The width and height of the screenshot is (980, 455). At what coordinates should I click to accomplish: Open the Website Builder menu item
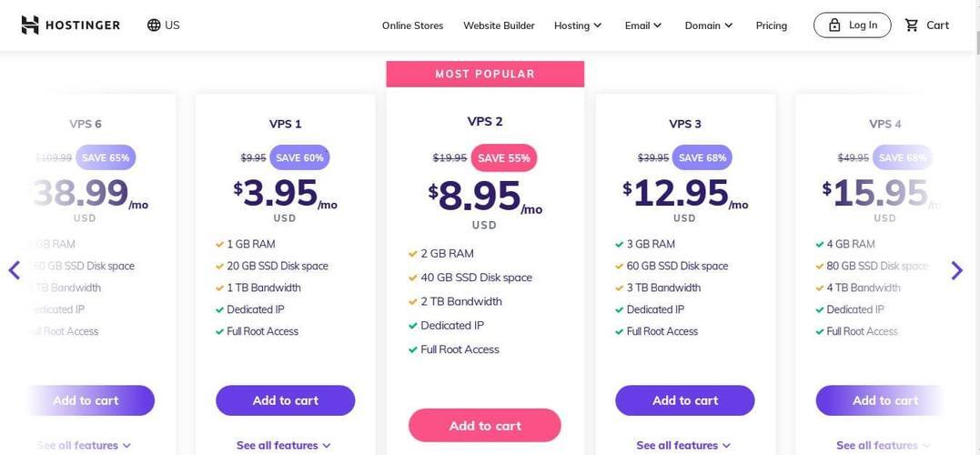tap(499, 25)
